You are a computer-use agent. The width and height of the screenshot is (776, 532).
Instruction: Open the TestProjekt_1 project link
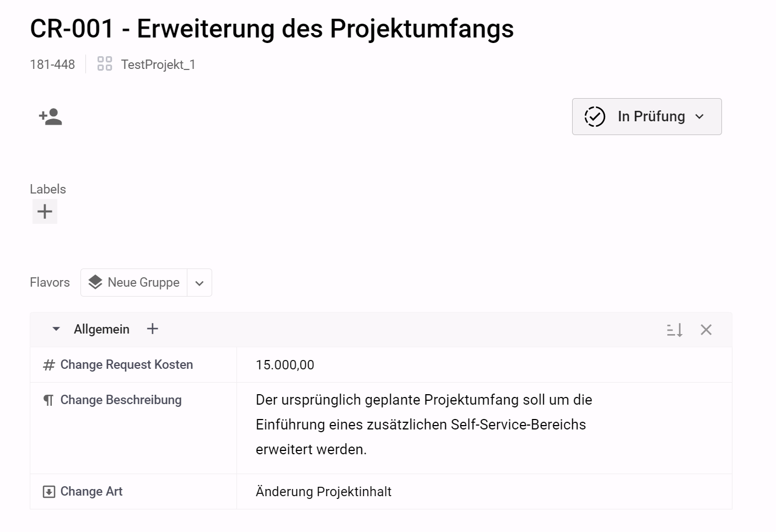(x=158, y=65)
